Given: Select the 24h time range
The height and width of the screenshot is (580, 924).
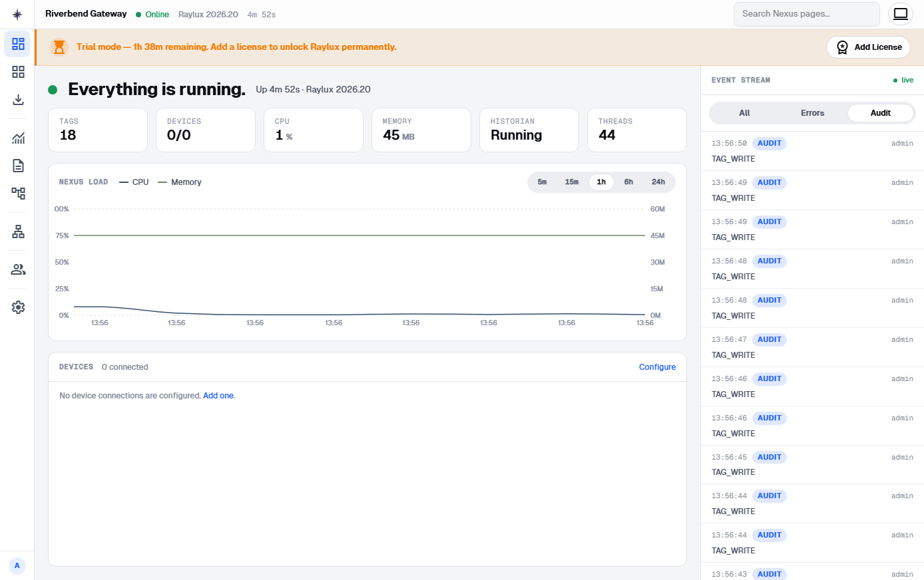Looking at the screenshot, I should 658,182.
